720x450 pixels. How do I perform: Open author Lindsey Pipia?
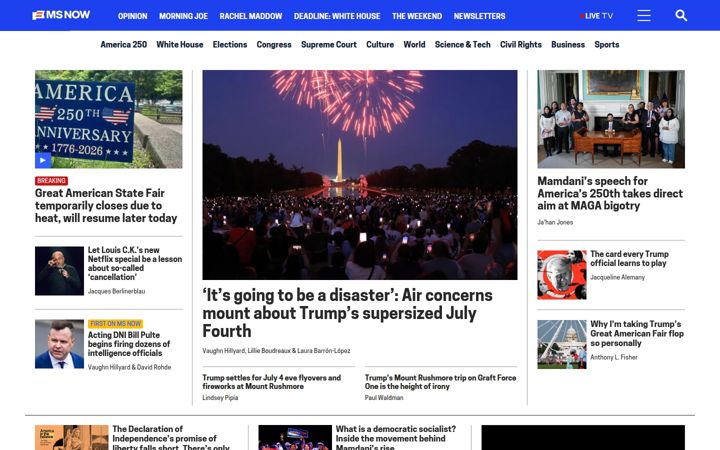220,398
